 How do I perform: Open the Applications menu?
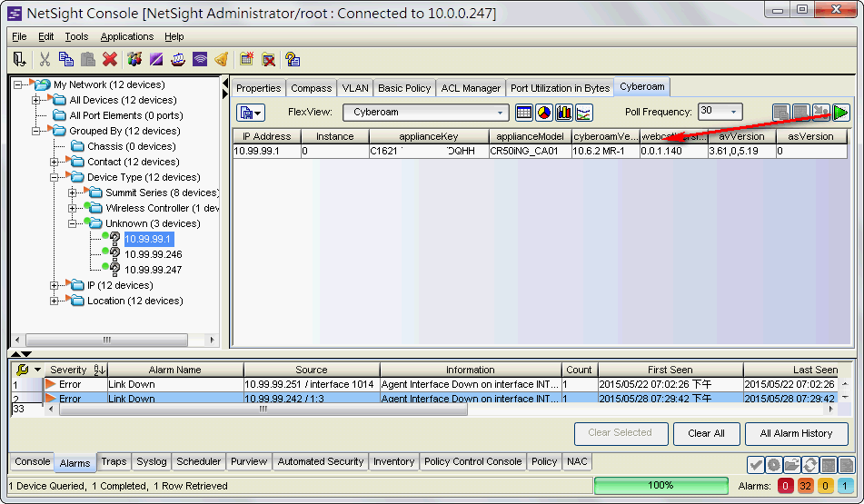pos(126,36)
